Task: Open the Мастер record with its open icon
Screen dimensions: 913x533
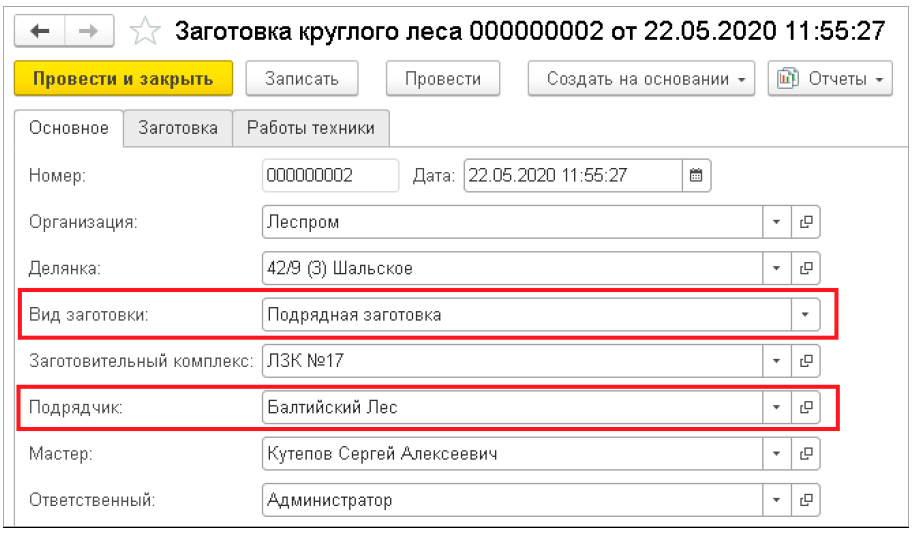Action: pos(805,453)
